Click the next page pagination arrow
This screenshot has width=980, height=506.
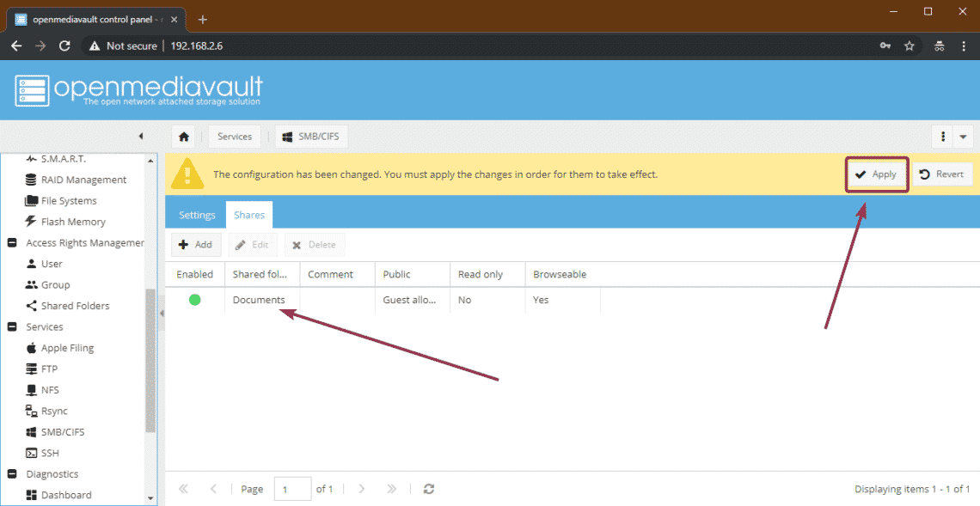tap(362, 489)
